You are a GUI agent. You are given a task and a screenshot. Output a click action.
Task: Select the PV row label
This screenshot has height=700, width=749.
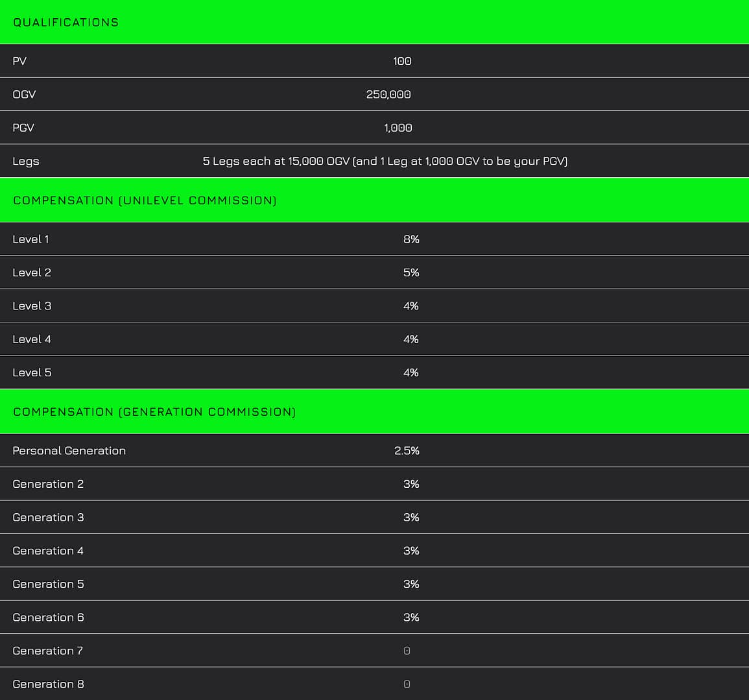point(19,61)
